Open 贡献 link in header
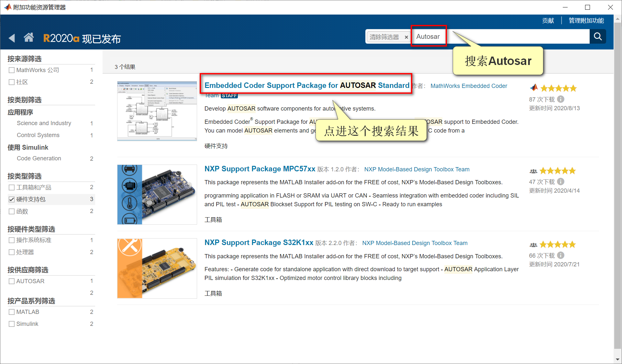This screenshot has height=364, width=622. click(x=548, y=21)
